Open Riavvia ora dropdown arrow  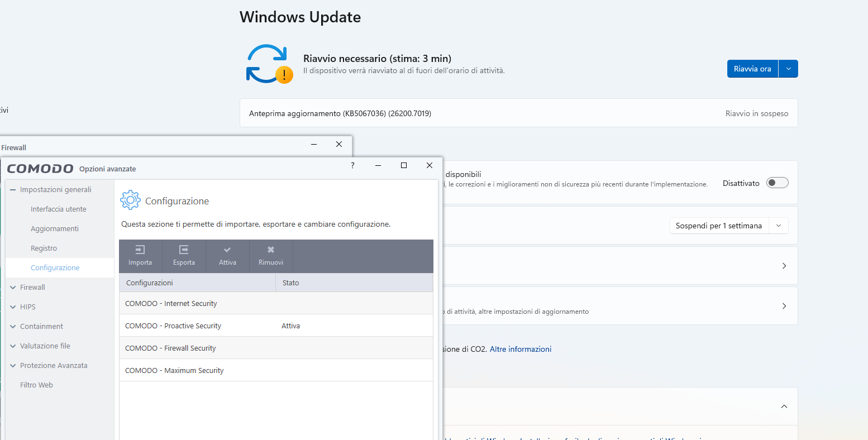coord(788,69)
